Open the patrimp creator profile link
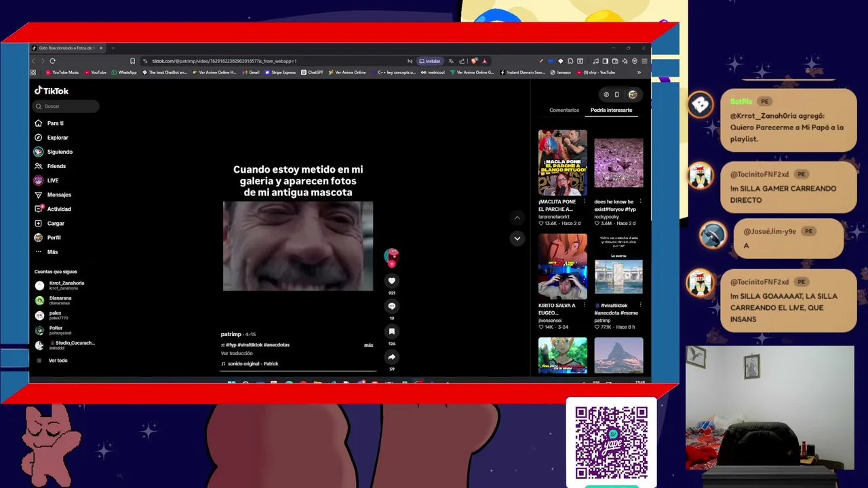This screenshot has height=488, width=868. tap(231, 334)
